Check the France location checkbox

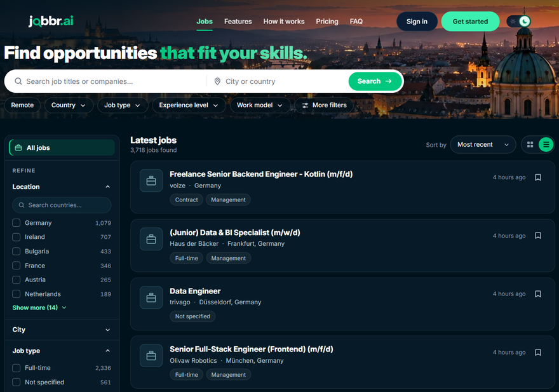point(17,266)
